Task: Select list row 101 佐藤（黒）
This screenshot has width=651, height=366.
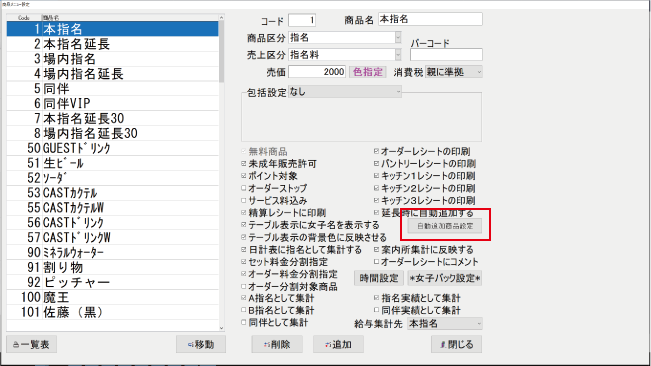Action: pos(113,312)
